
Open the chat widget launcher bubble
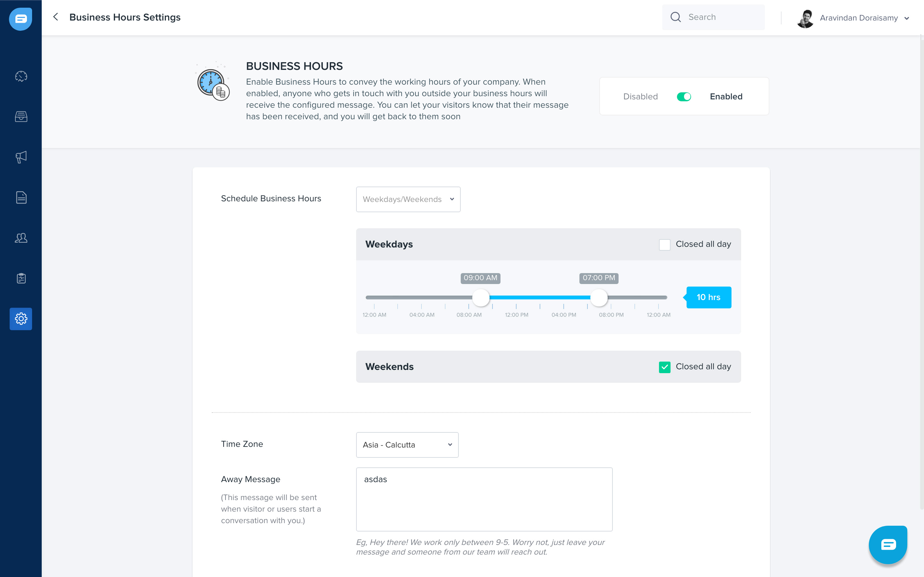[x=888, y=545]
